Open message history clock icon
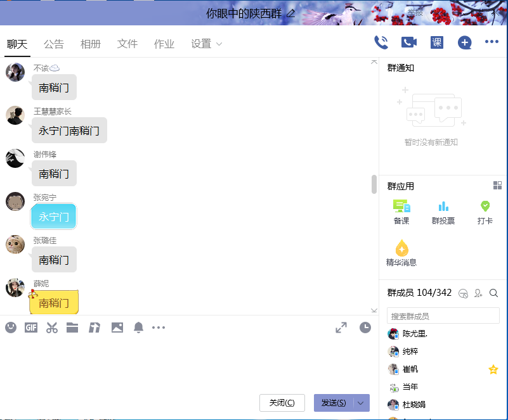Viewport: 508px width, 420px height. click(x=365, y=328)
